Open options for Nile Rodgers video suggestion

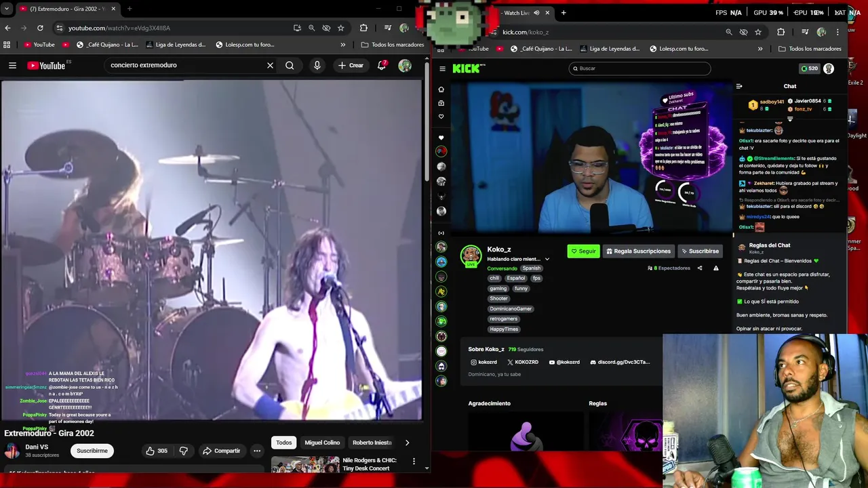(x=414, y=461)
